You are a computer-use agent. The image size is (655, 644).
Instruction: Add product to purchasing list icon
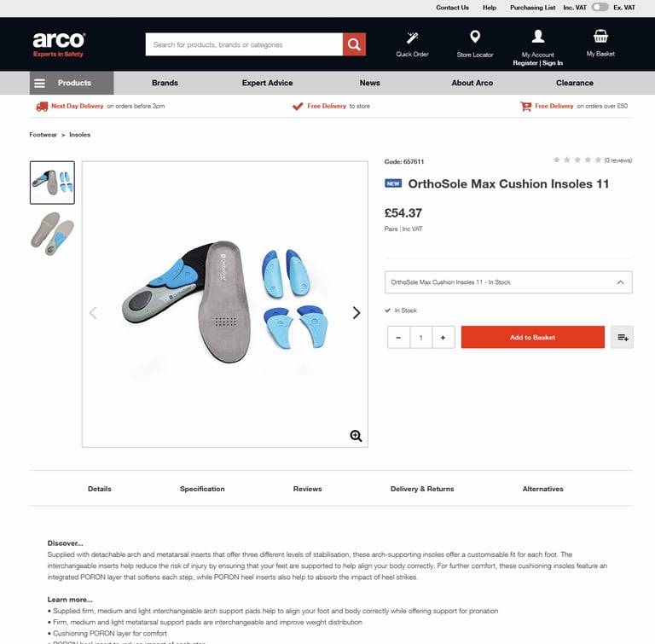(622, 337)
